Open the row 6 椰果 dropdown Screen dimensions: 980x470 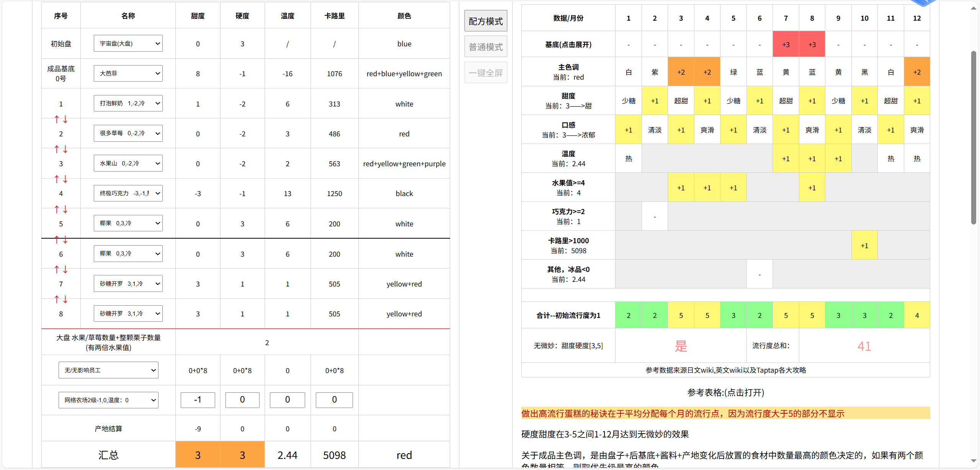128,254
